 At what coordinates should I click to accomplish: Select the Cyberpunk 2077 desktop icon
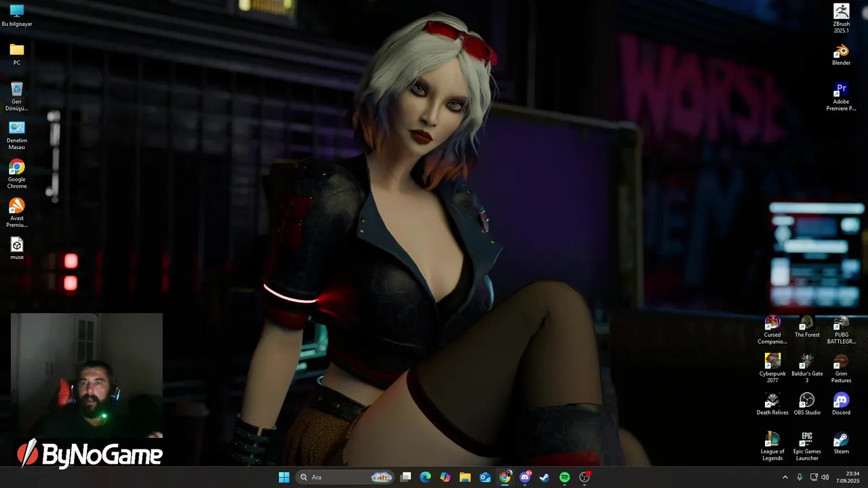772,369
